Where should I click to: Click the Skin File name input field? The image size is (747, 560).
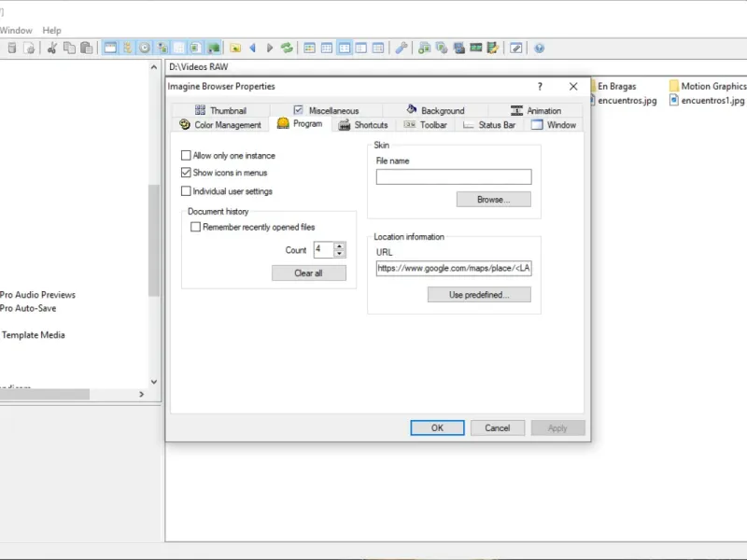pyautogui.click(x=454, y=176)
